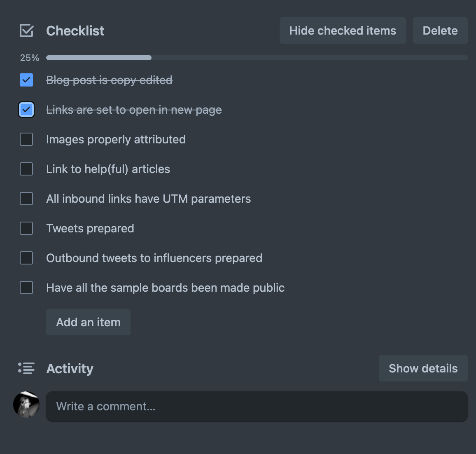476x454 pixels.
Task: Click the Checklist header checkbox icon
Action: [x=27, y=30]
